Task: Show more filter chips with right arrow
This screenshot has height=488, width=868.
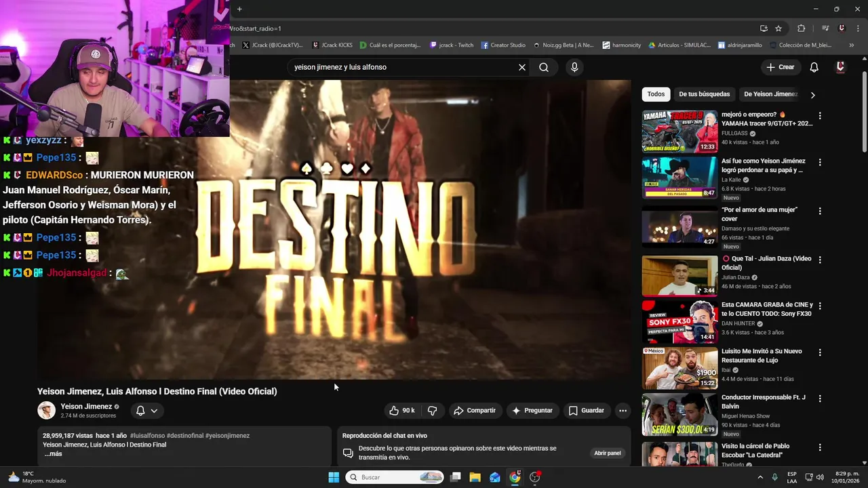Action: 812,95
